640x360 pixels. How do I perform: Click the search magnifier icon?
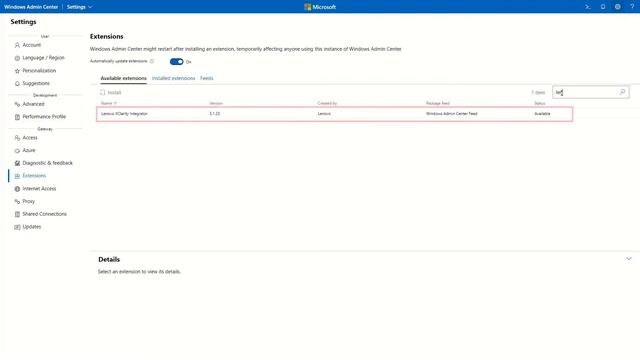click(622, 92)
